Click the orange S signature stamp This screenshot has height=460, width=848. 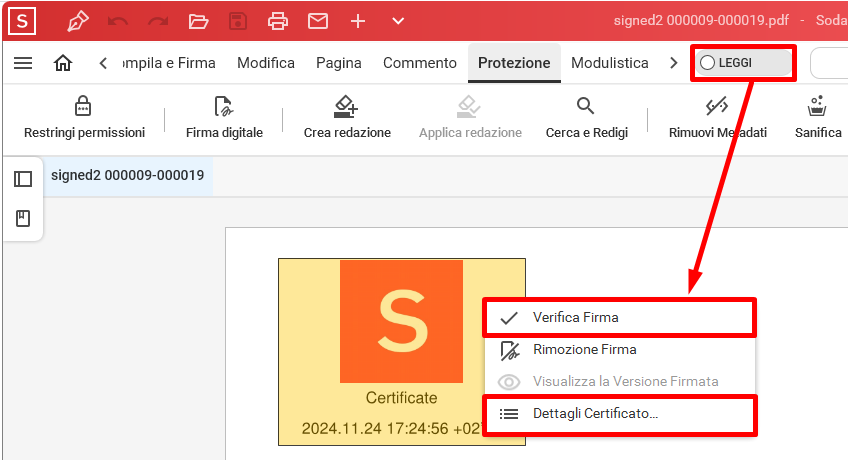click(401, 321)
